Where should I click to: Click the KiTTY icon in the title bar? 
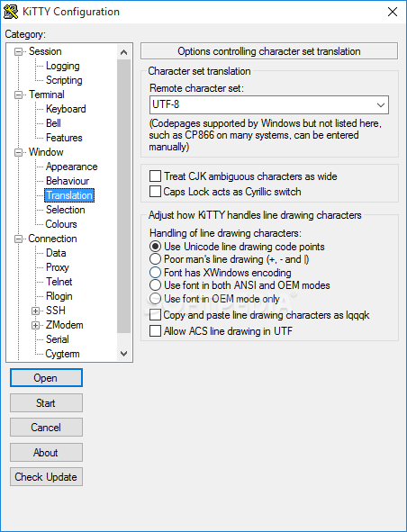pos(11,12)
